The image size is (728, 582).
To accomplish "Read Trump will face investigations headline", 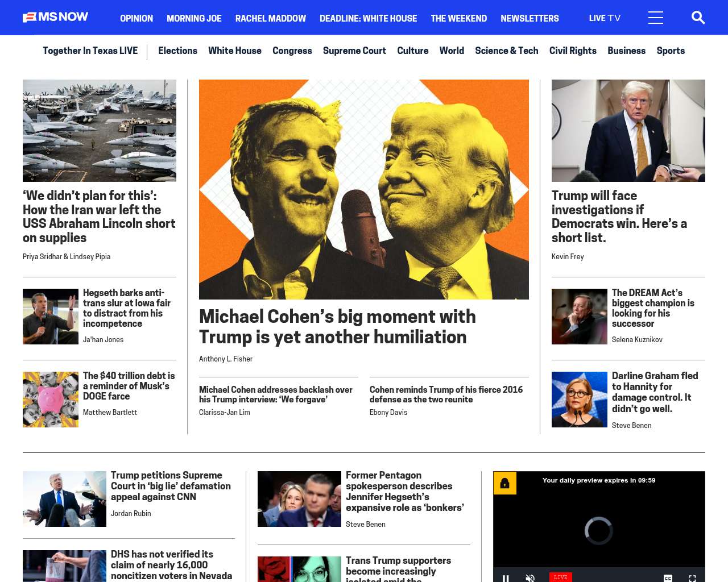I will coord(619,217).
